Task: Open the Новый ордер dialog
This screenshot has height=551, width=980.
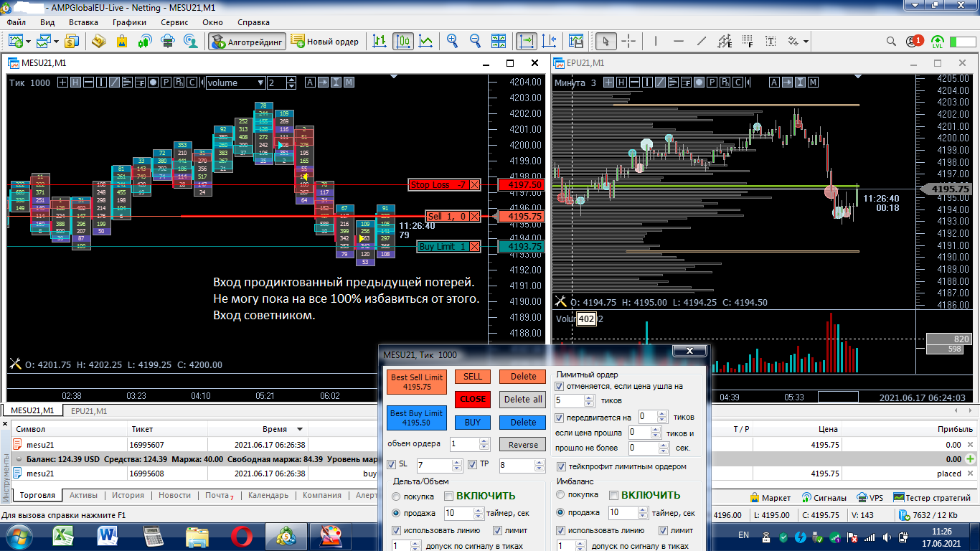Action: 325,41
